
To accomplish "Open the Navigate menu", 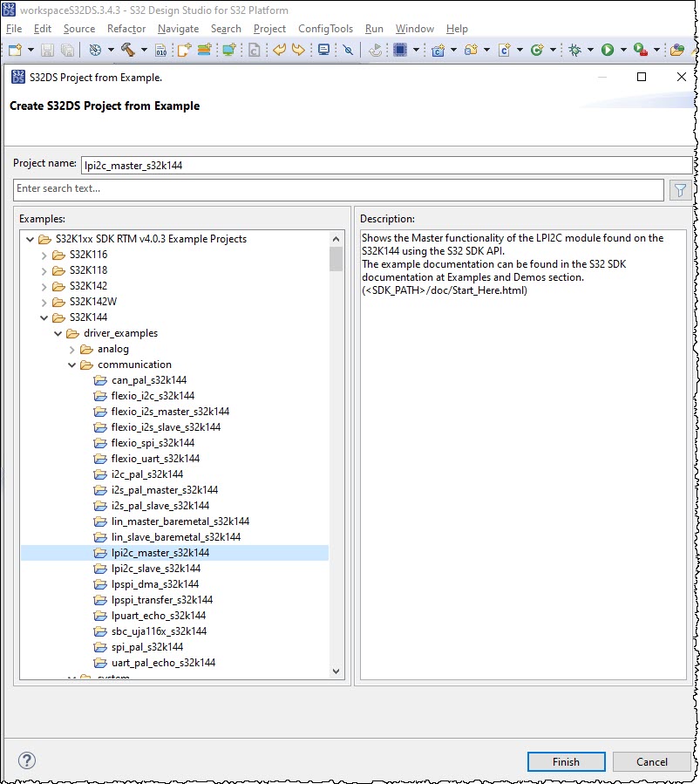I will click(178, 29).
